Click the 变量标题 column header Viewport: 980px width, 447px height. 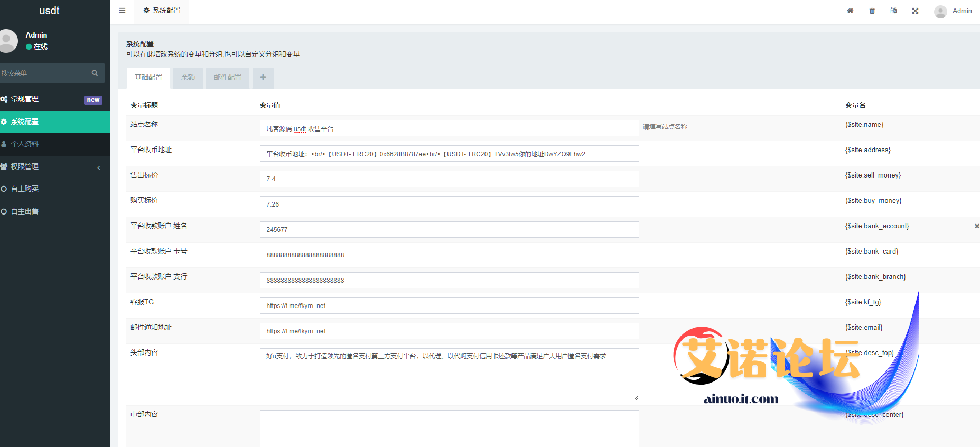144,105
